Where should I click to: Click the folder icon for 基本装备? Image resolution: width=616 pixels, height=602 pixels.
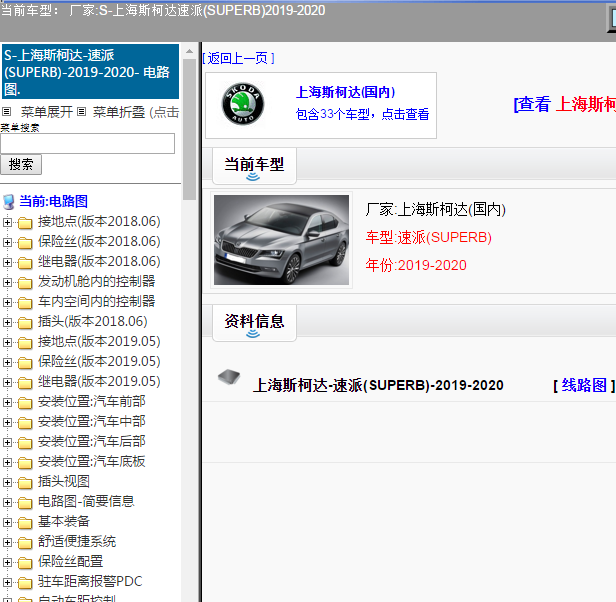pyautogui.click(x=25, y=523)
